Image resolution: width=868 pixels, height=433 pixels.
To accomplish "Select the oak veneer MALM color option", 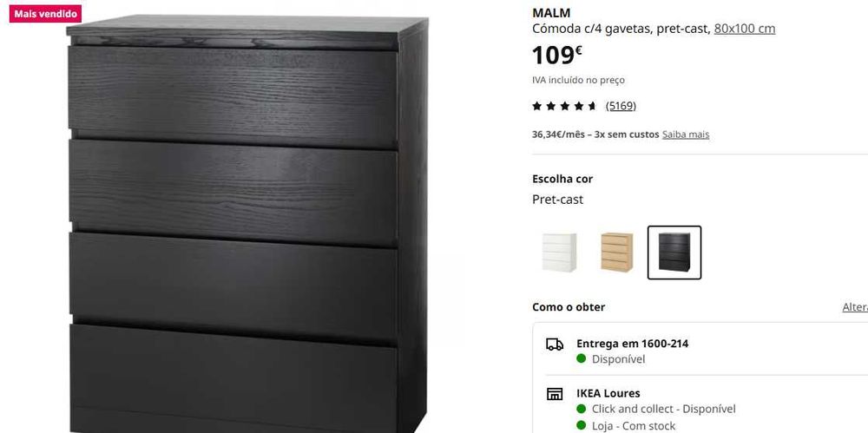I will [x=616, y=253].
